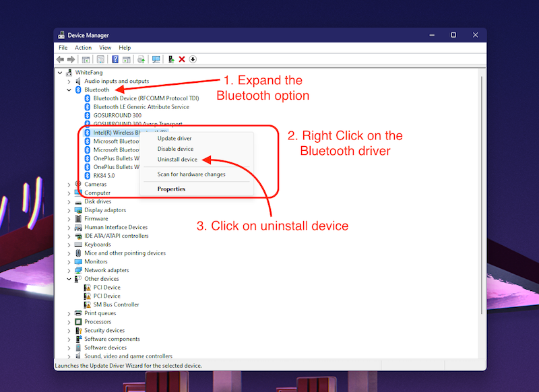The height and width of the screenshot is (392, 539).
Task: Click the status bar Update Driver Wizard text
Action: coord(129,366)
